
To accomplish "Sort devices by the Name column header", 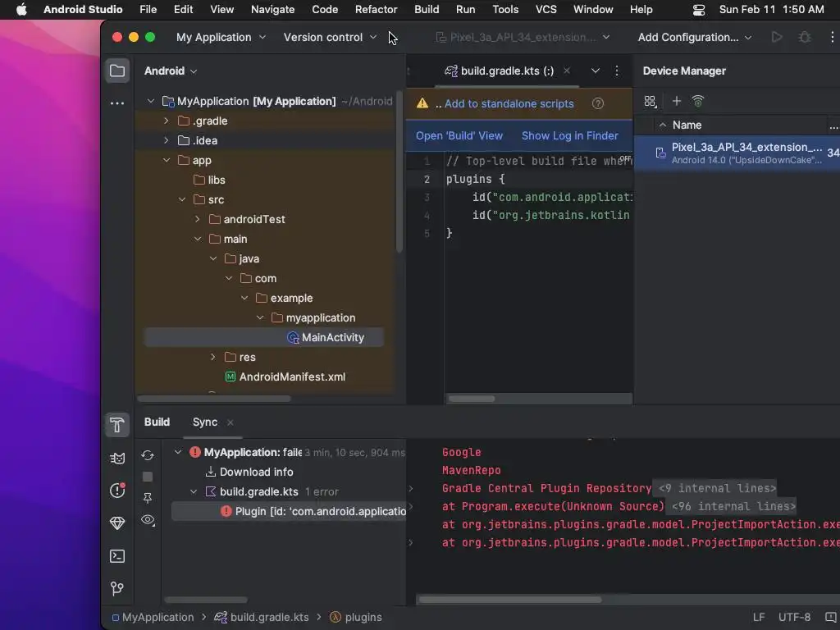I will 687,125.
